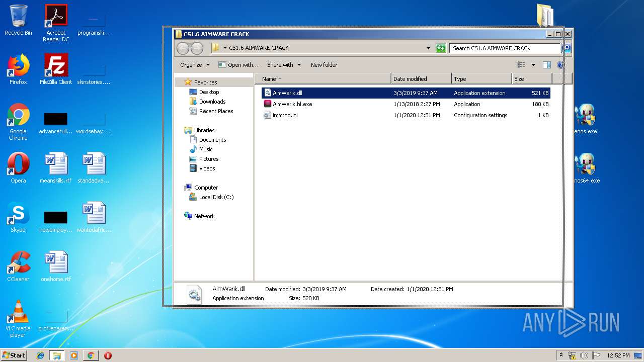Select the Skype desktop shortcut
Screen dimensions: 644x362
click(18, 217)
